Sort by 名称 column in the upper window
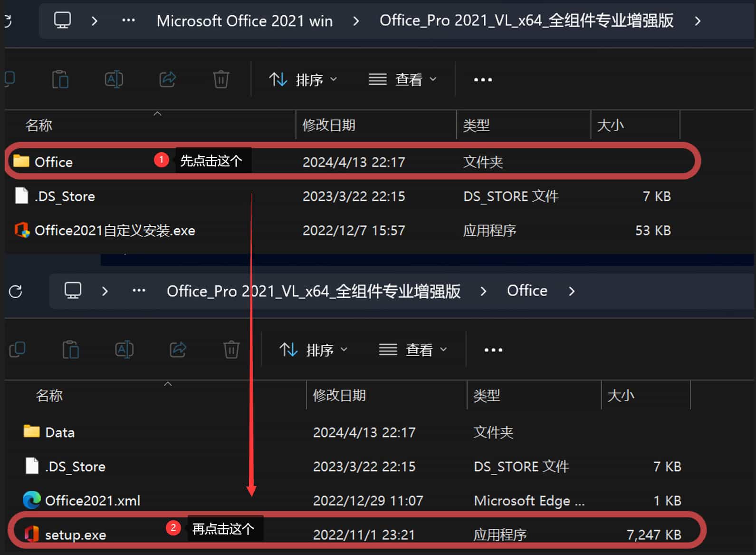 click(39, 126)
